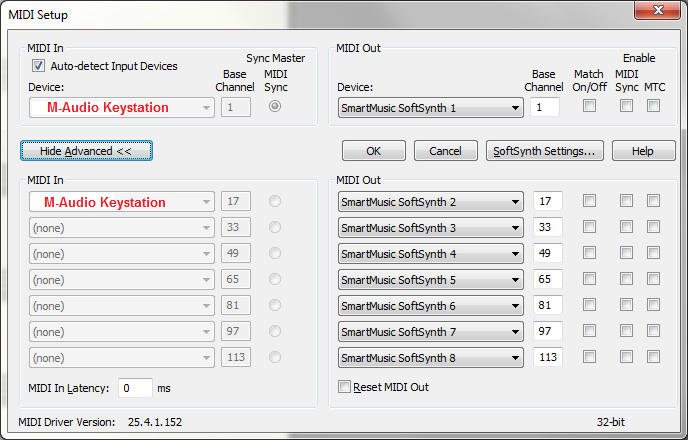Screen dimensions: 688x440
Task: Click base channel field showing 17
Action: click(546, 202)
